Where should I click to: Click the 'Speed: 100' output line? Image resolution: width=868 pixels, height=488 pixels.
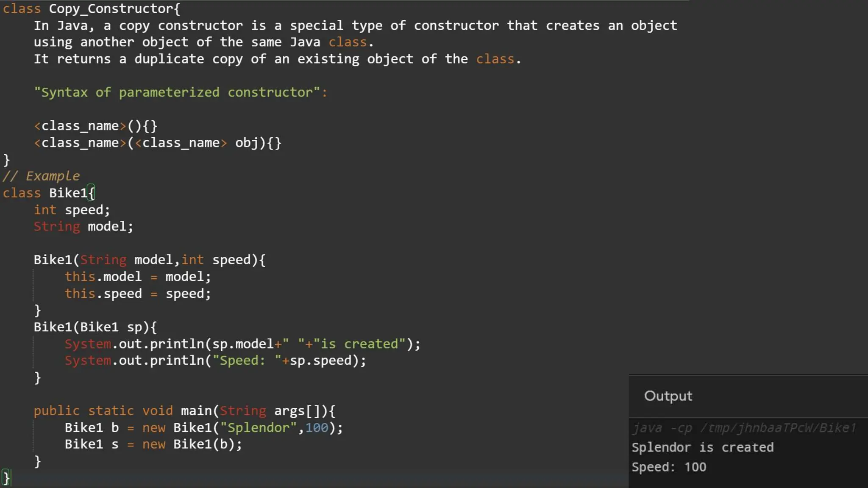(x=669, y=467)
